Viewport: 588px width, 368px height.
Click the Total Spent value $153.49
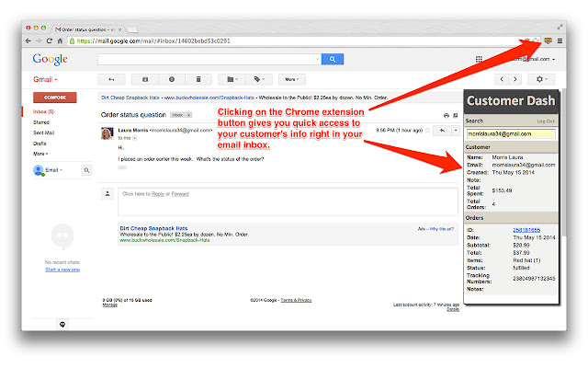[502, 190]
